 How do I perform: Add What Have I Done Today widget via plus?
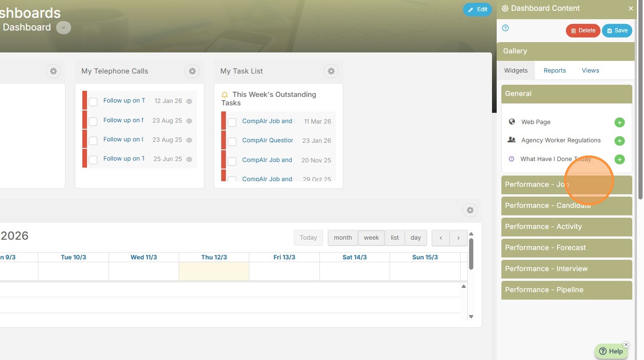[x=619, y=160]
